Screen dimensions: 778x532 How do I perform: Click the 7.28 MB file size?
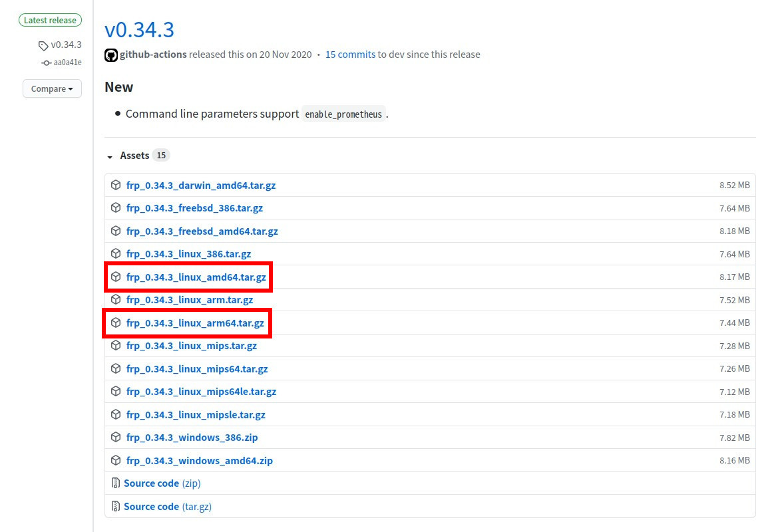tap(734, 346)
